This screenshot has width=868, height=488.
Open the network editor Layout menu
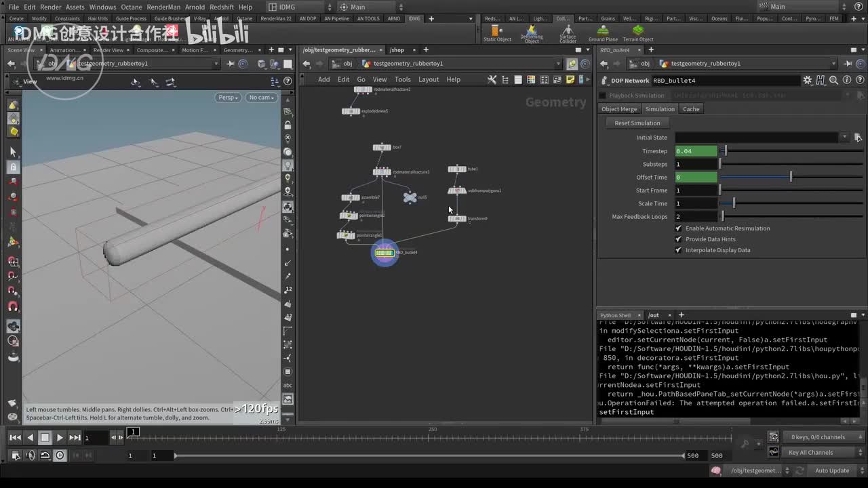[x=429, y=79]
